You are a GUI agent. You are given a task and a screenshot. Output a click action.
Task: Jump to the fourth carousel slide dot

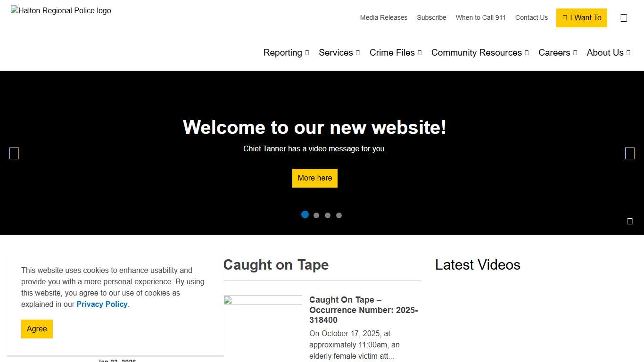pos(339,215)
